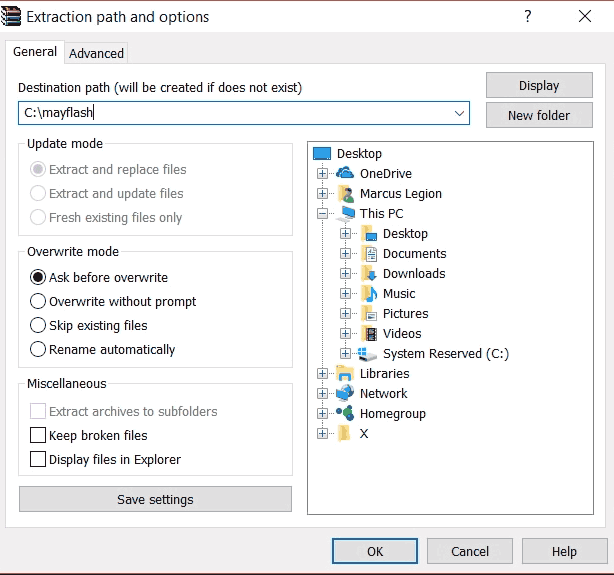Click the WinRAR books icon in title bar
Screen dimensions: 614x575
pos(11,16)
